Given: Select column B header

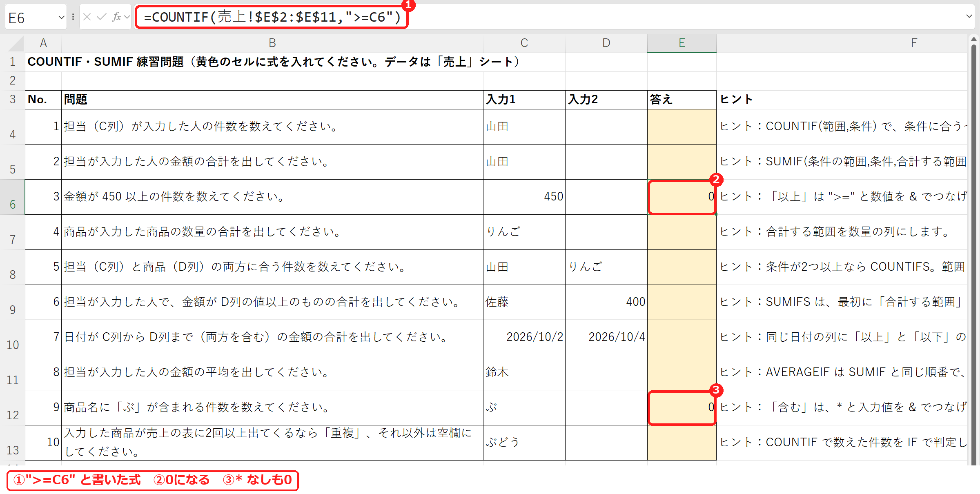Looking at the screenshot, I should [x=272, y=43].
